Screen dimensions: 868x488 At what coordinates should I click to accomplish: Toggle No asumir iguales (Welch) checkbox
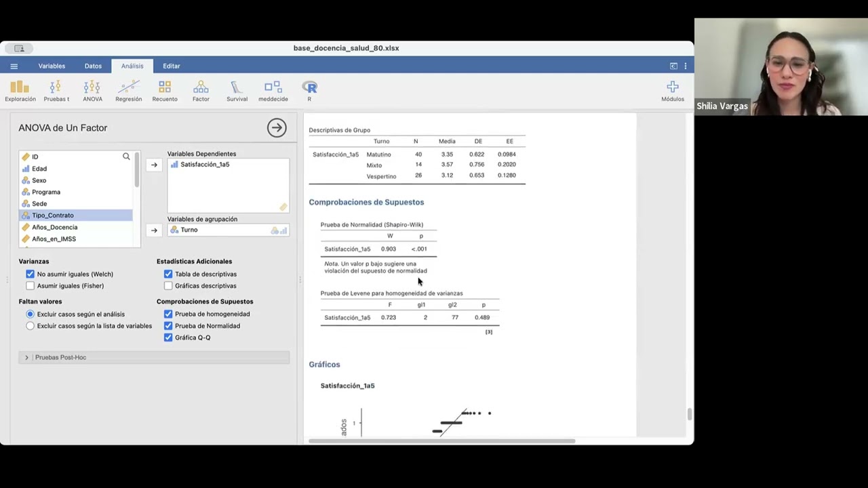click(31, 274)
